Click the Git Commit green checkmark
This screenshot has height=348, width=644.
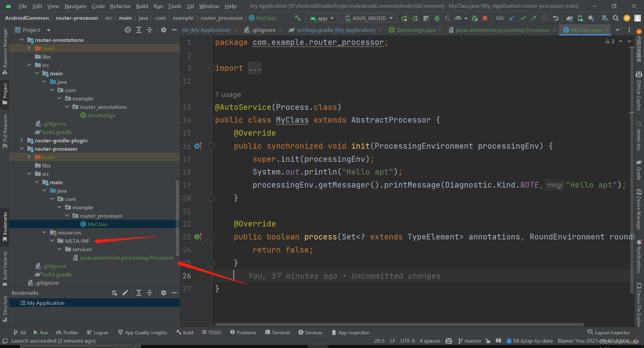(523, 18)
